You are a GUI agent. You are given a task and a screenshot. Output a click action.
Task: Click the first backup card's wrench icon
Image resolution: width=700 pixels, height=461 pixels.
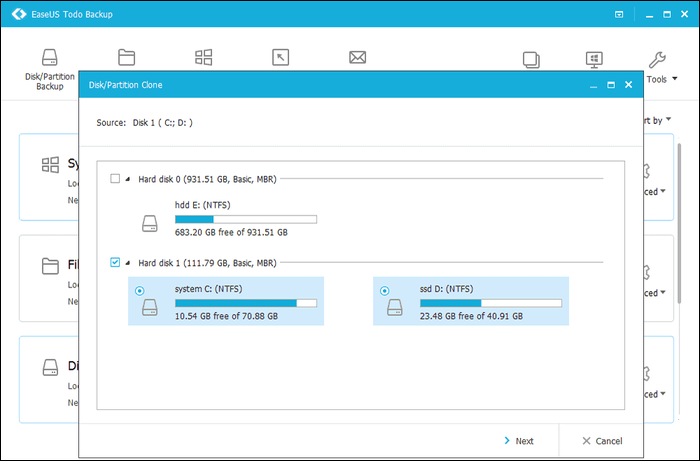[x=646, y=170]
